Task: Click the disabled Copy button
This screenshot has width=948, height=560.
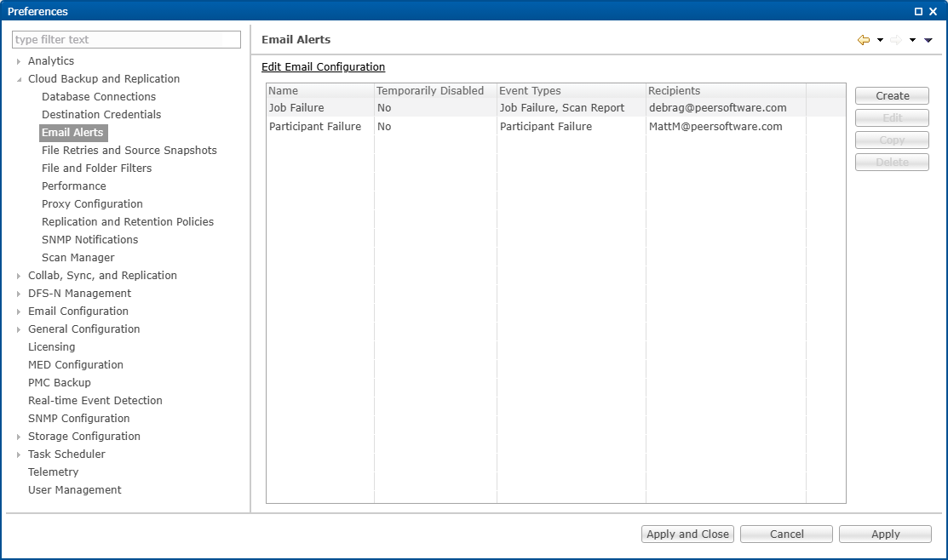Action: (892, 140)
